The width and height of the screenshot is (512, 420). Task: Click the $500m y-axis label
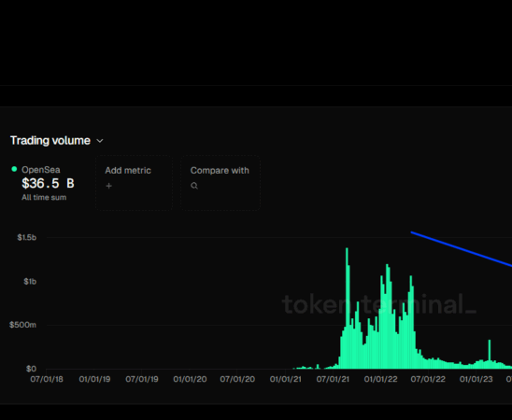(22, 325)
